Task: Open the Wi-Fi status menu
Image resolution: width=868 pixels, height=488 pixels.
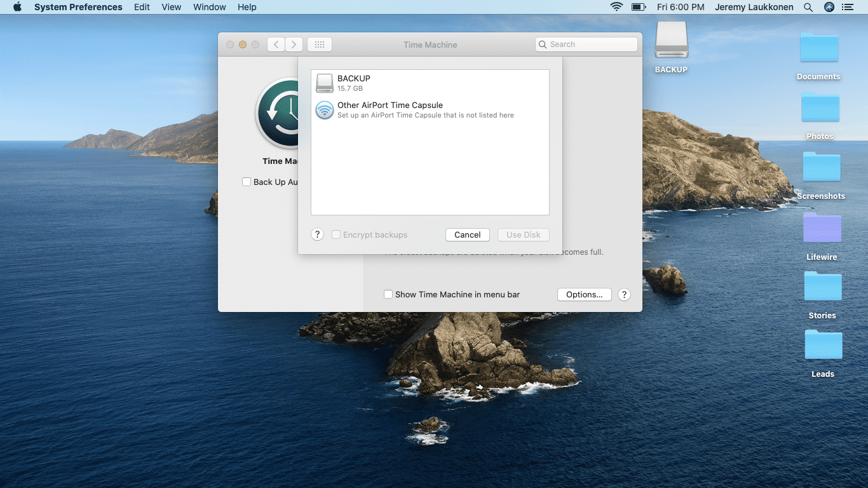Action: pos(616,7)
